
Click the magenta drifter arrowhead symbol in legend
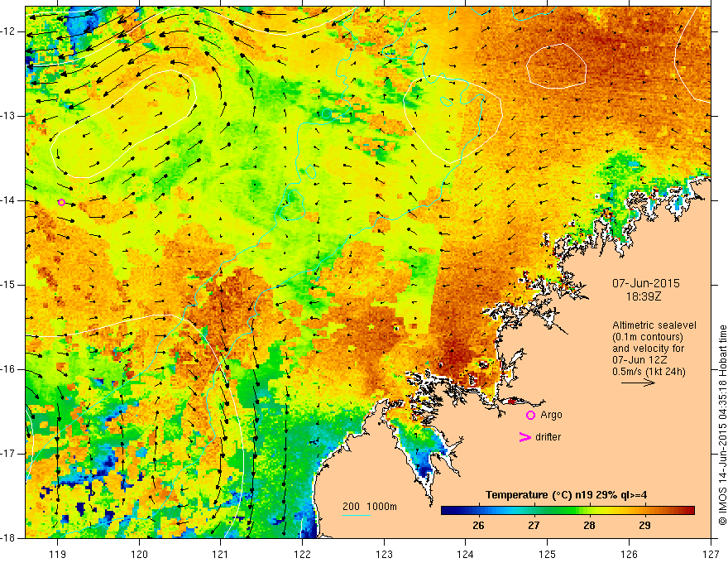[525, 437]
